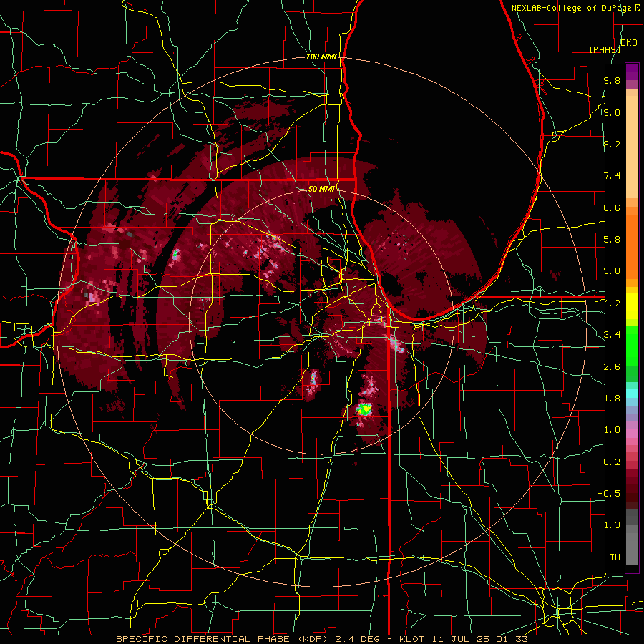644x644 pixels.
Task: Click the 3.4 scale value
Action: pyautogui.click(x=612, y=335)
